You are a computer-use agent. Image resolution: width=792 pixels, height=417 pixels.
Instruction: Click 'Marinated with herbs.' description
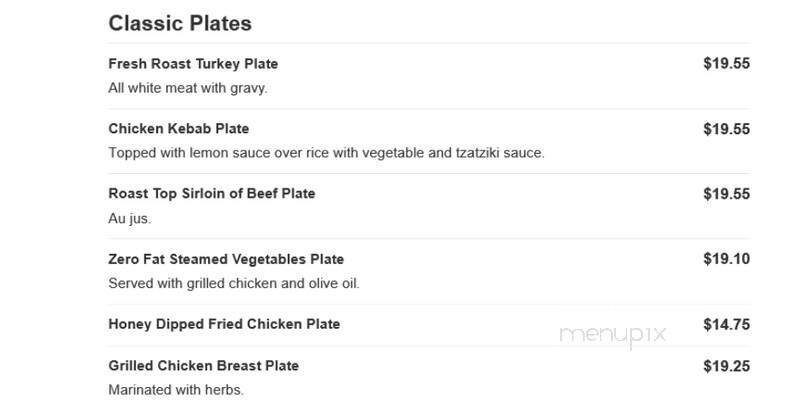coord(176,390)
